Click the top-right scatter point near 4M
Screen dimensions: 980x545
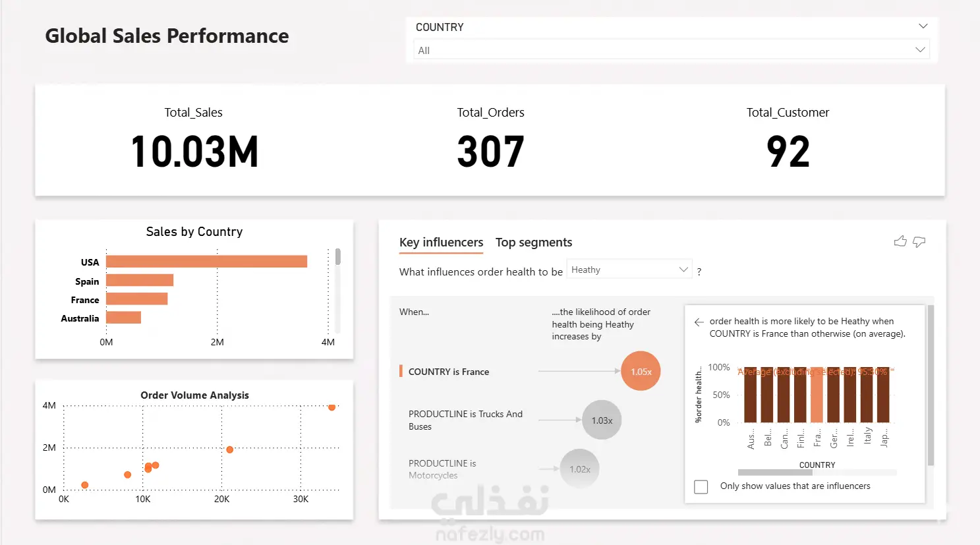(x=331, y=407)
